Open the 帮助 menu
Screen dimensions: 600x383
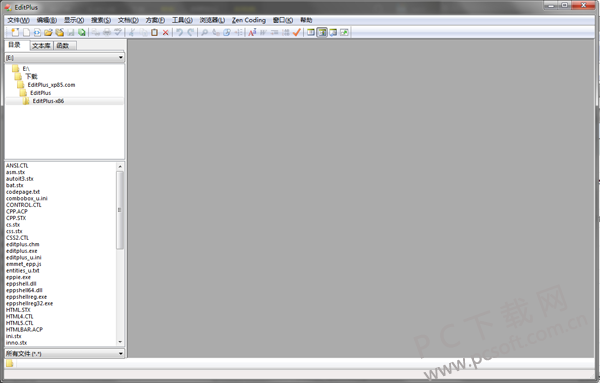point(306,20)
